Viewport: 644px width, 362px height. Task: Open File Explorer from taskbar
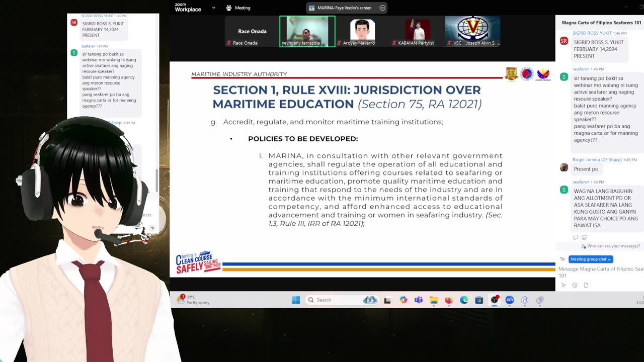pyautogui.click(x=434, y=300)
